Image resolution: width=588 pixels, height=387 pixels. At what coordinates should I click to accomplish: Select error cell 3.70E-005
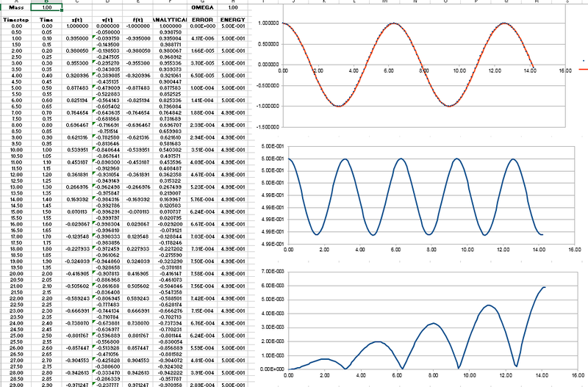coord(202,63)
